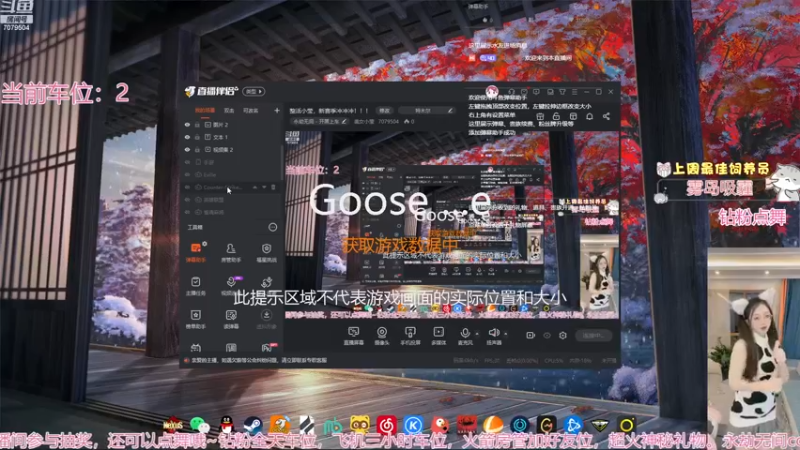
Task: Add 多媒体 multimedia source
Action: (x=438, y=336)
